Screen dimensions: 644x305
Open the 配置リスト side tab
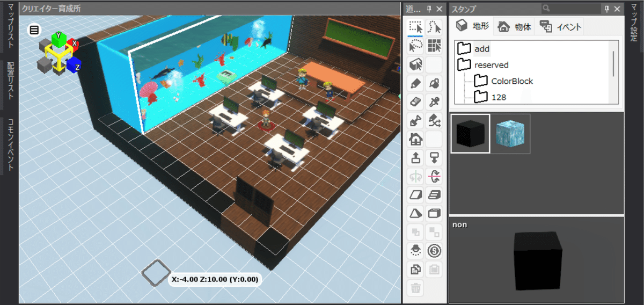11,81
